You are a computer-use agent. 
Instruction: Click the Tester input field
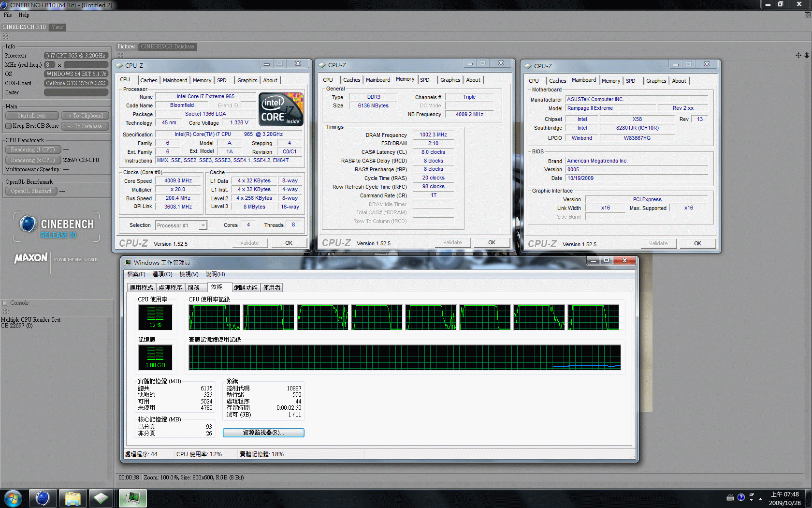[x=76, y=92]
